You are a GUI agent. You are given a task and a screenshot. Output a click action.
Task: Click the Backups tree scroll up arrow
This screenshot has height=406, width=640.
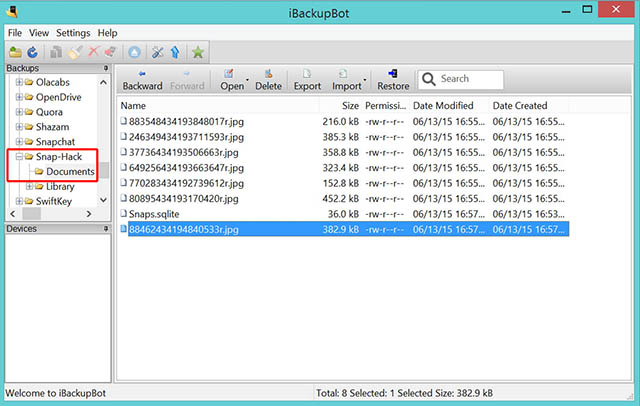(x=104, y=82)
